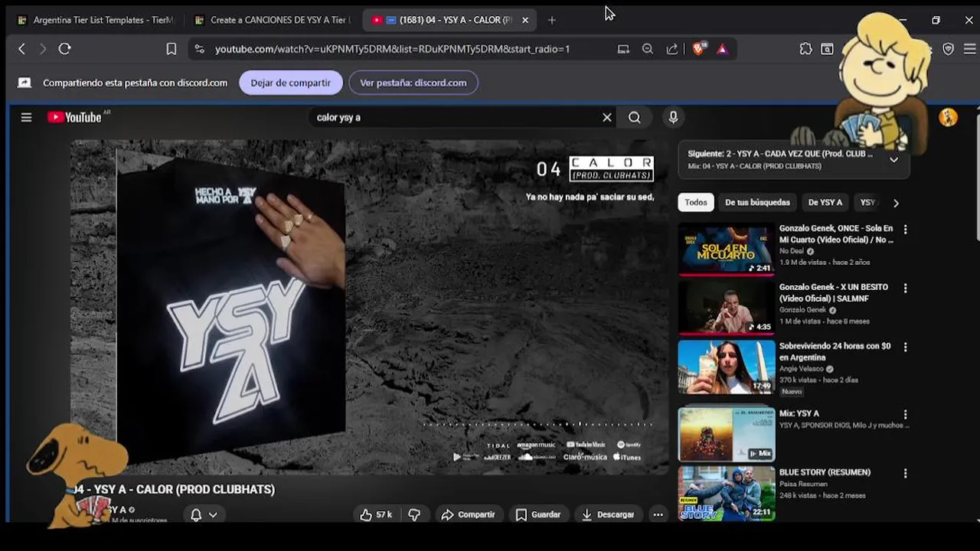The height and width of the screenshot is (551, 980).
Task: Switch to Argentina Tier List Templates tab
Action: pyautogui.click(x=96, y=20)
